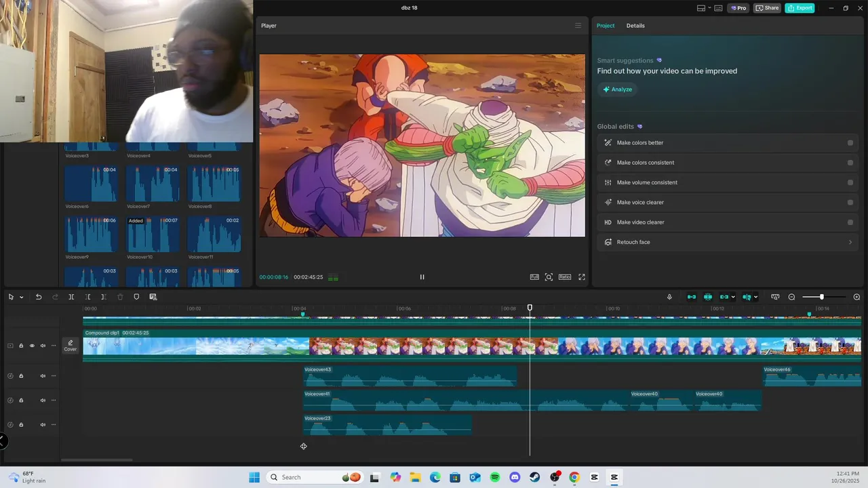Image resolution: width=868 pixels, height=488 pixels.
Task: Hide the Compound clip1 video track
Action: (x=32, y=346)
